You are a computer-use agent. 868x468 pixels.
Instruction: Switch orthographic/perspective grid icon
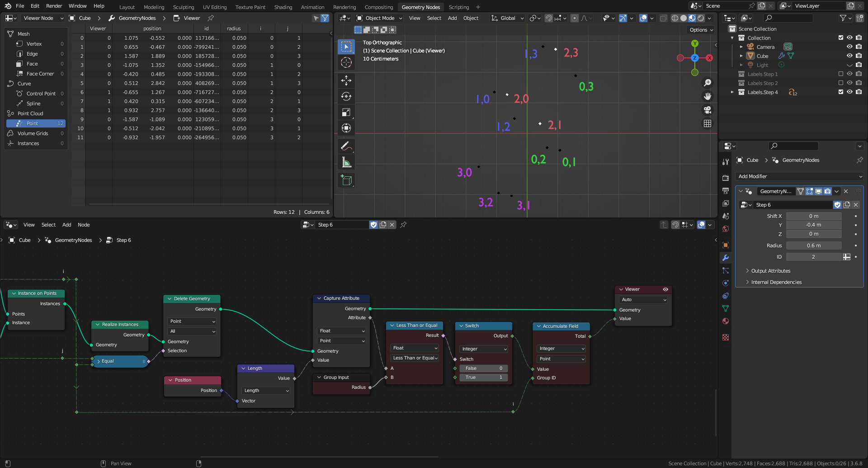pyautogui.click(x=708, y=123)
